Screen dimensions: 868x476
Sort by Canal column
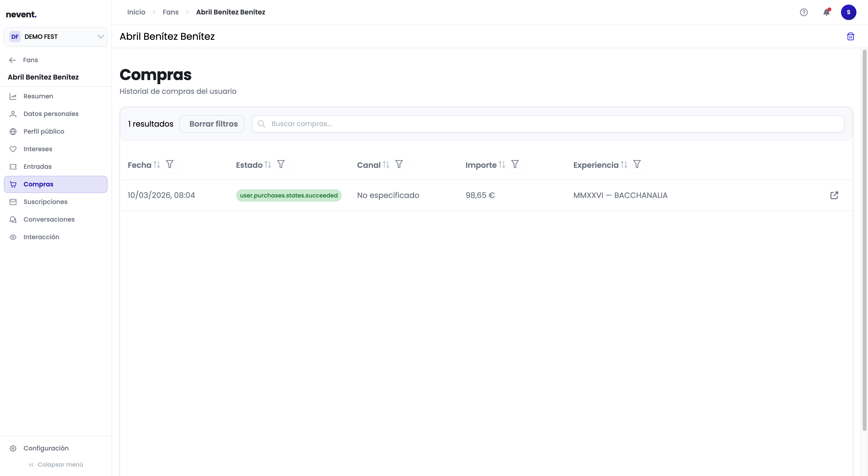click(386, 164)
